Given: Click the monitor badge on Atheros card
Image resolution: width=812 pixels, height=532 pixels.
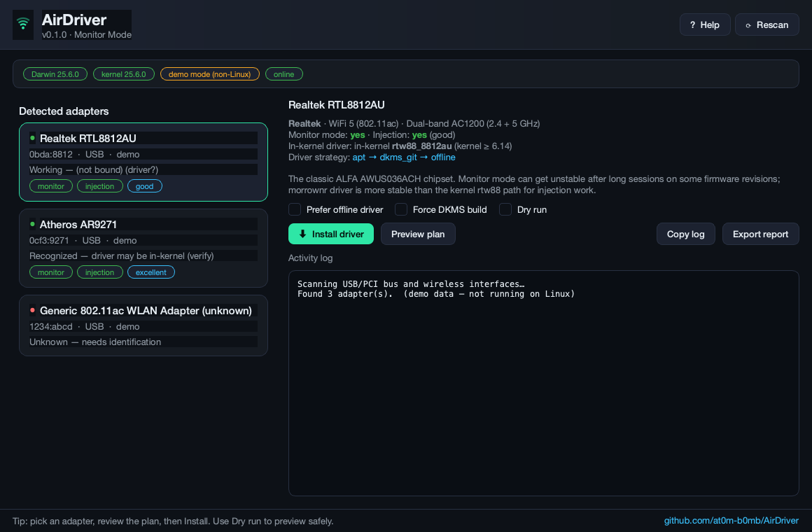Looking at the screenshot, I should (50, 272).
